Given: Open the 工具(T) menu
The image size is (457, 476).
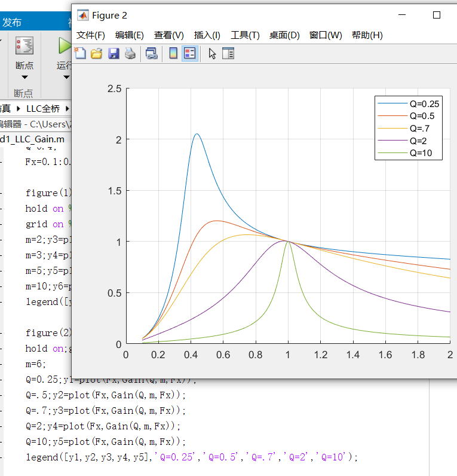Looking at the screenshot, I should point(245,35).
